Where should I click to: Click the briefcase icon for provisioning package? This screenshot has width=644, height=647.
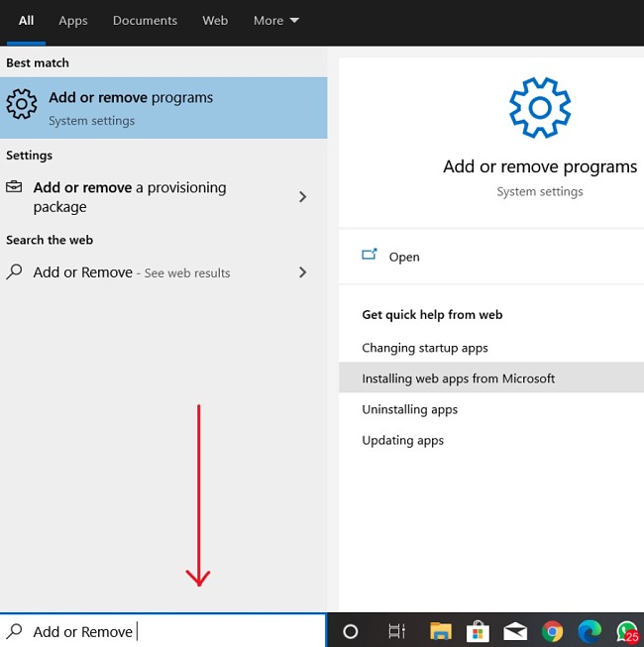(x=14, y=187)
